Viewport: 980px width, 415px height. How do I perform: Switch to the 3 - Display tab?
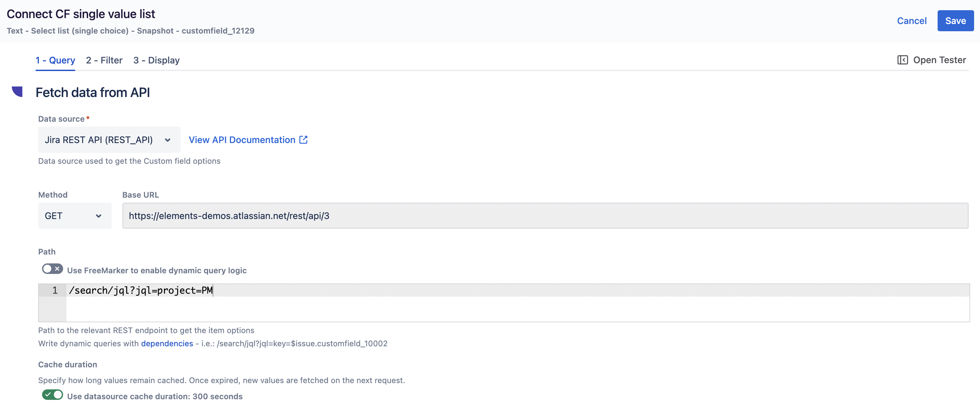[156, 60]
